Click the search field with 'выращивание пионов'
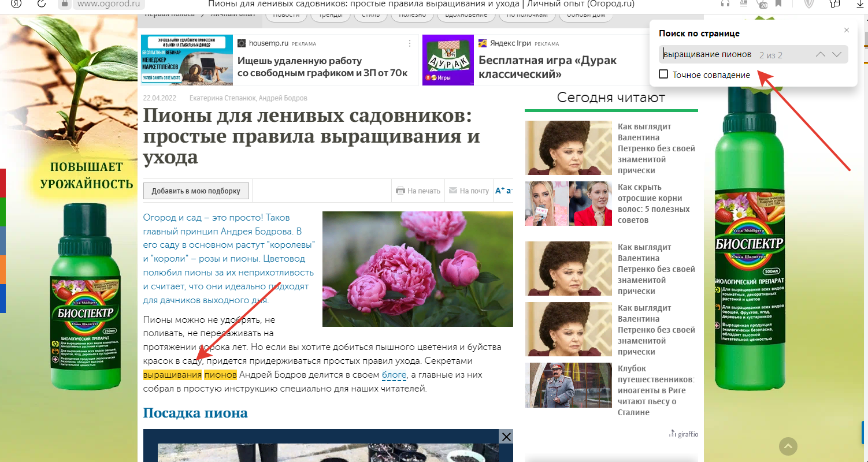 708,55
